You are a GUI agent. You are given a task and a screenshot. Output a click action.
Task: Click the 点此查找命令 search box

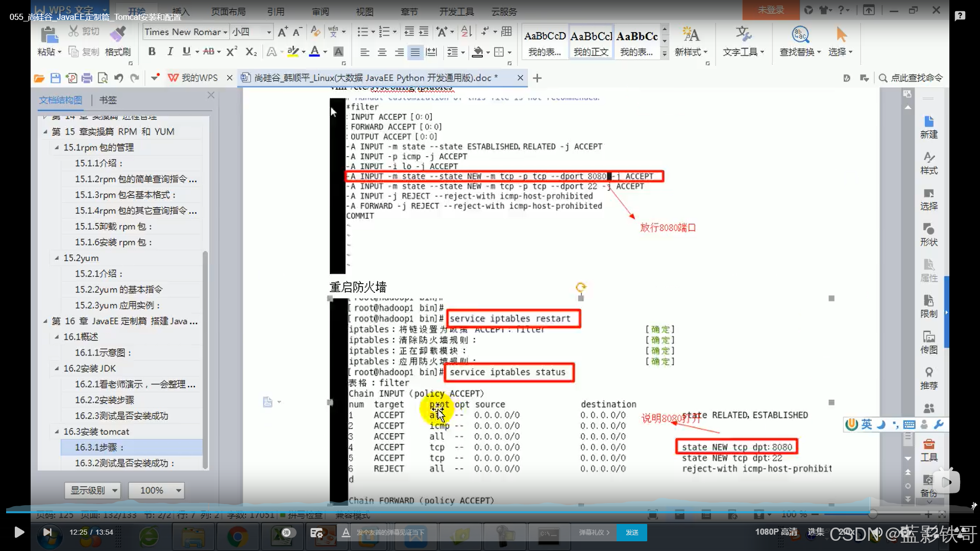911,78
